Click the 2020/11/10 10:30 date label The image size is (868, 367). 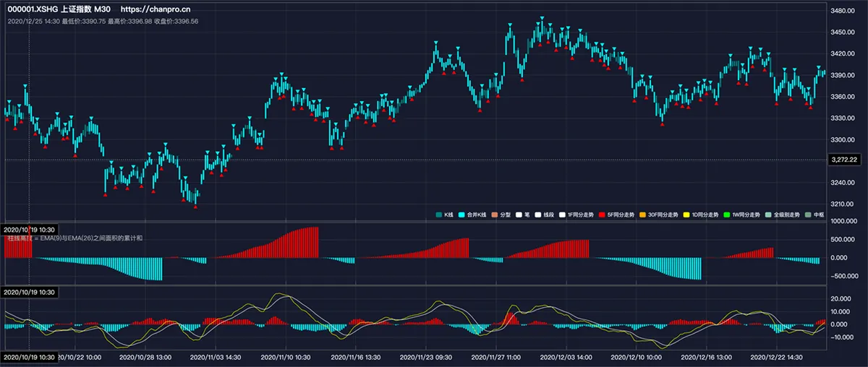(285, 357)
